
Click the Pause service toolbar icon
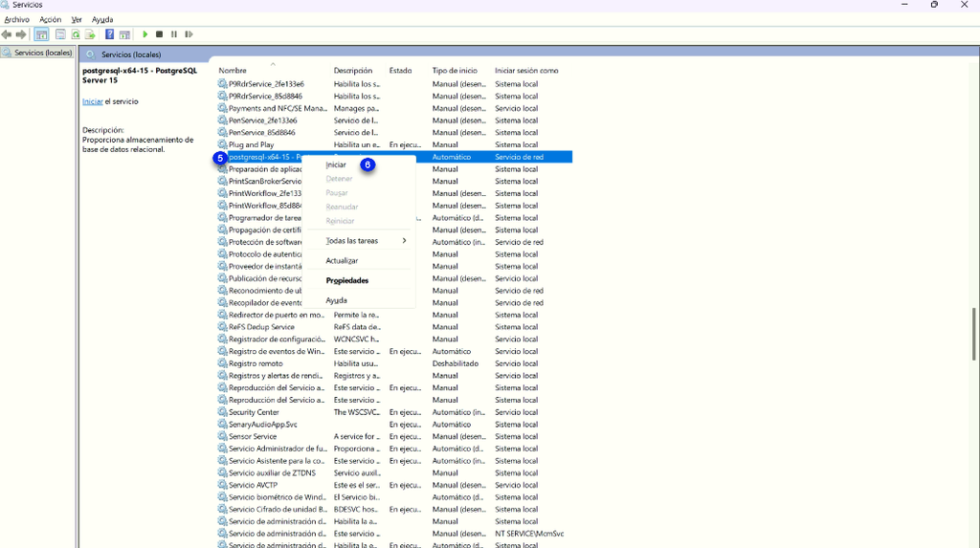pos(174,34)
